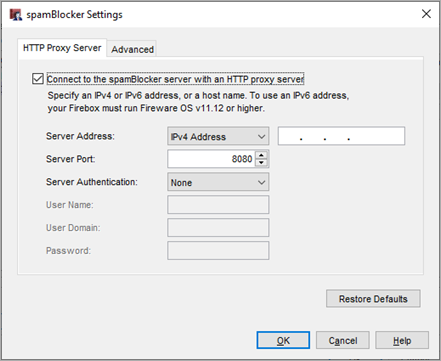The height and width of the screenshot is (361, 441).
Task: Click the Fireware OS v11.12 instruction text
Action: coord(156,108)
